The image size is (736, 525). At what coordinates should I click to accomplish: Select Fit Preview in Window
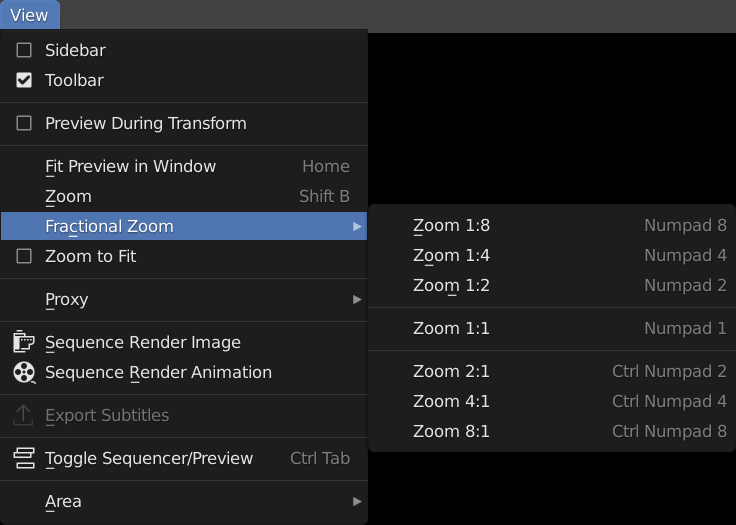[184, 166]
